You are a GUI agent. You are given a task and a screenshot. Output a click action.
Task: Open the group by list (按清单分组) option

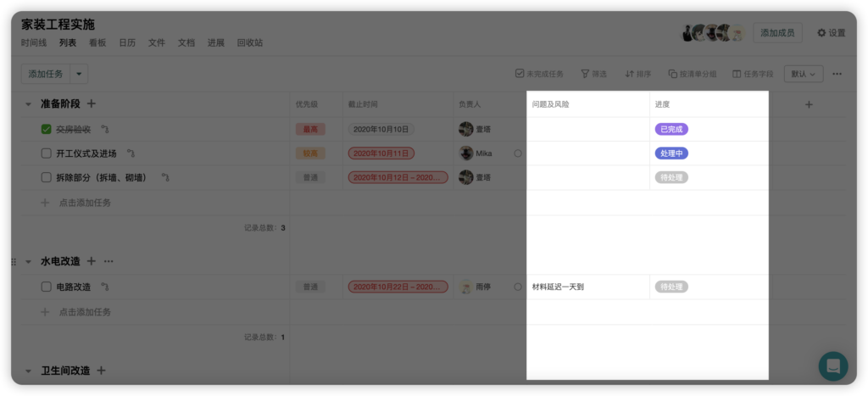pos(672,74)
